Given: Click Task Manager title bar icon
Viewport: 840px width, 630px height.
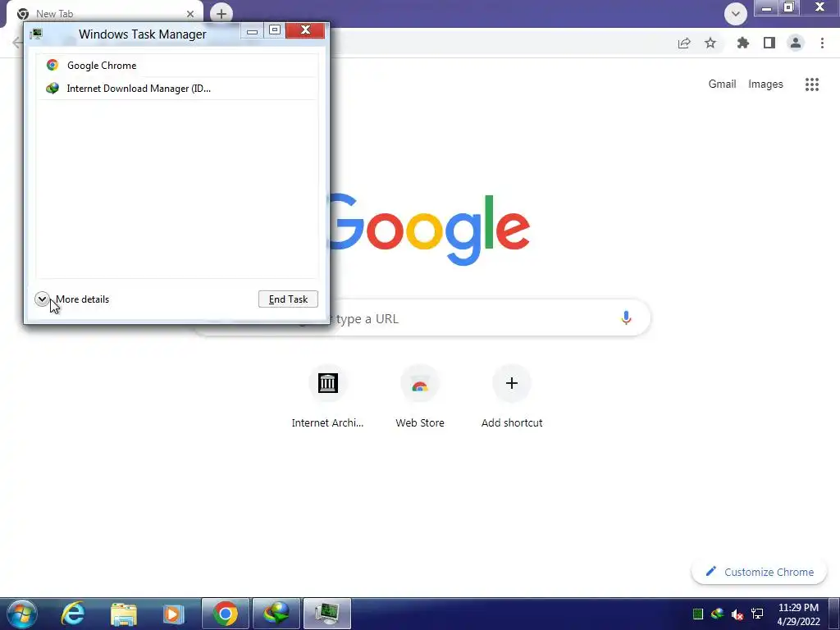Looking at the screenshot, I should tap(36, 34).
